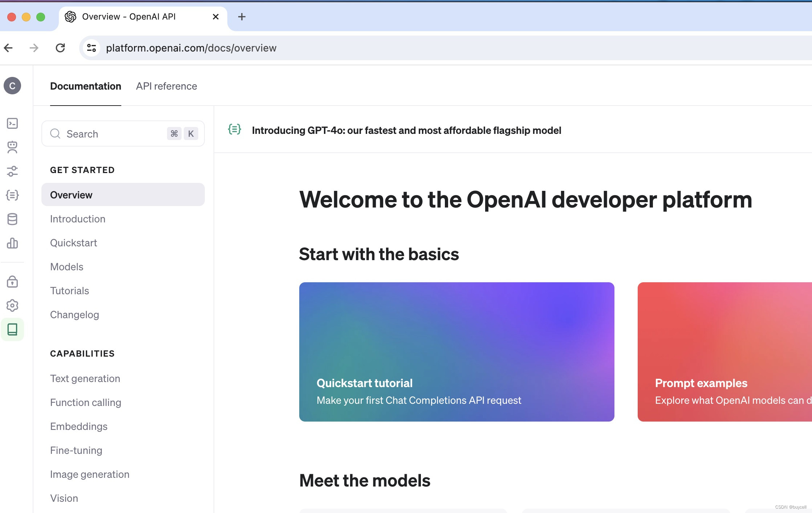Image resolution: width=812 pixels, height=513 pixels.
Task: Open the Settings gear icon
Action: pos(12,305)
